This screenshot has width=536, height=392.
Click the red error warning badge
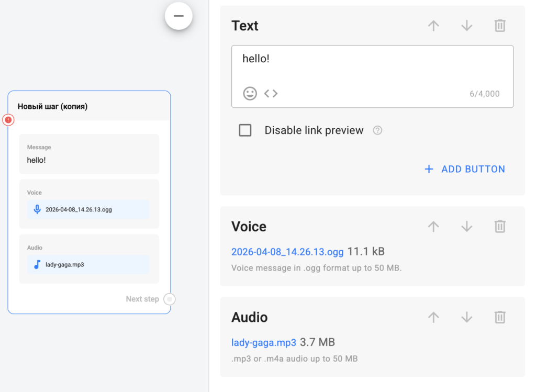coord(8,120)
